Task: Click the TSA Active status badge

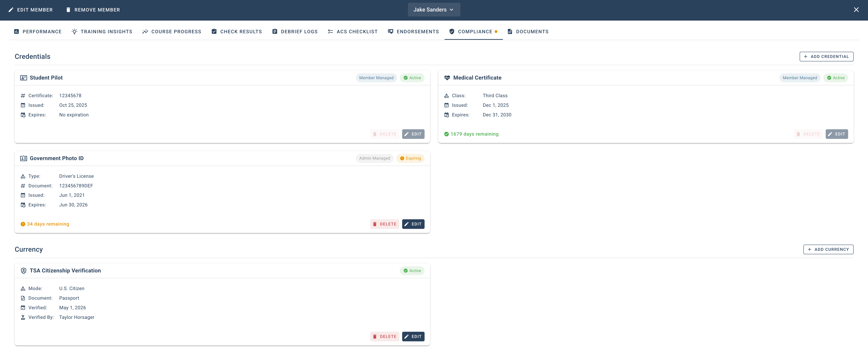Action: [x=412, y=271]
